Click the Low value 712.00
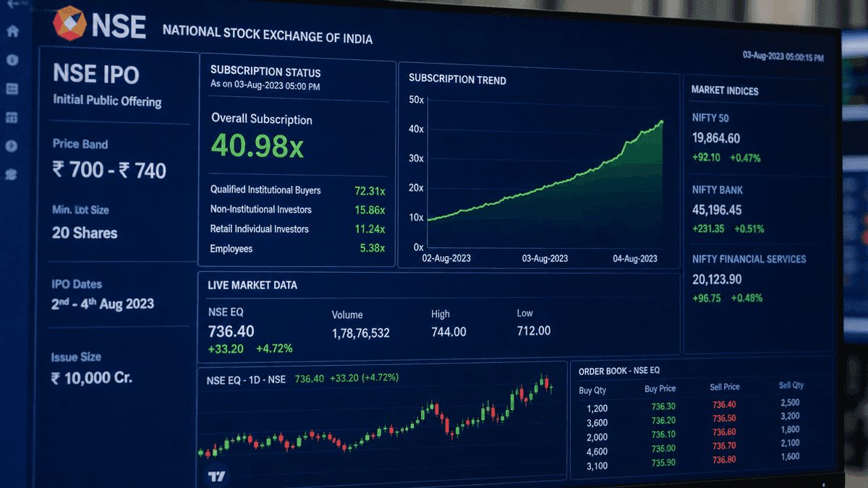Image resolution: width=868 pixels, height=488 pixels. coord(534,330)
